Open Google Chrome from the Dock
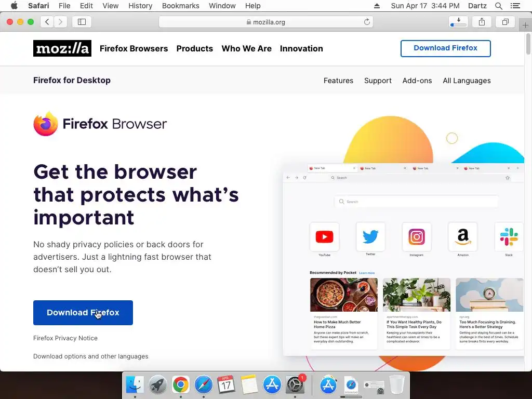Screen dimensions: 532x399 pos(180,385)
